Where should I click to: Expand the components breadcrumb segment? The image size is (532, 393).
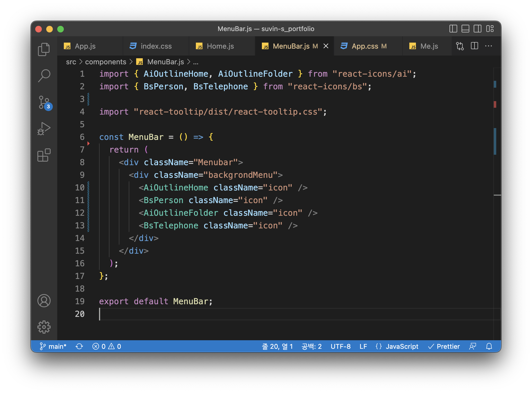105,62
